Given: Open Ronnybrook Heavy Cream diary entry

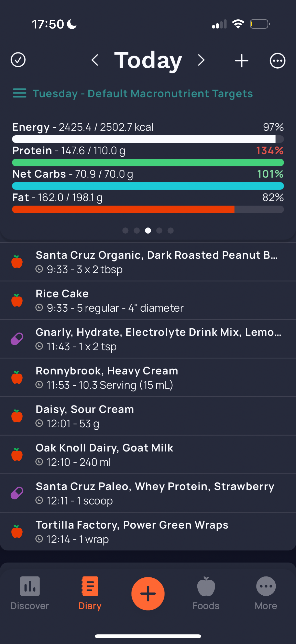Looking at the screenshot, I should 148,378.
